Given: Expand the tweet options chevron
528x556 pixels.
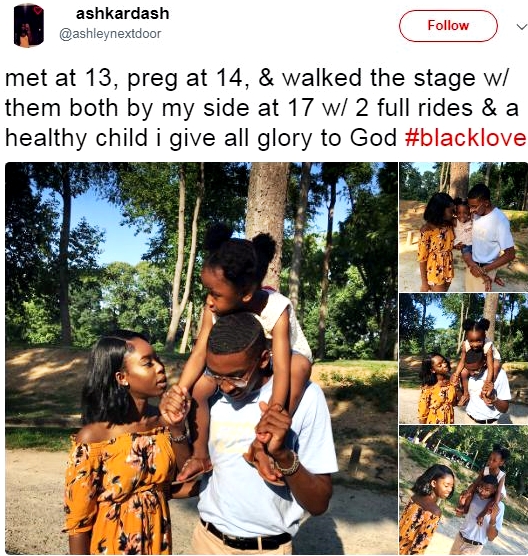Looking at the screenshot, I should pos(521,27).
